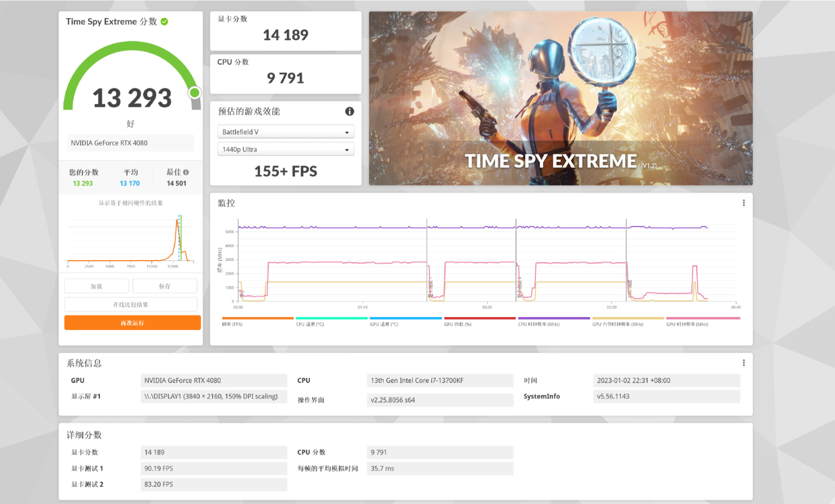Click the 在线比较结果 button
The image size is (835, 504).
click(131, 305)
